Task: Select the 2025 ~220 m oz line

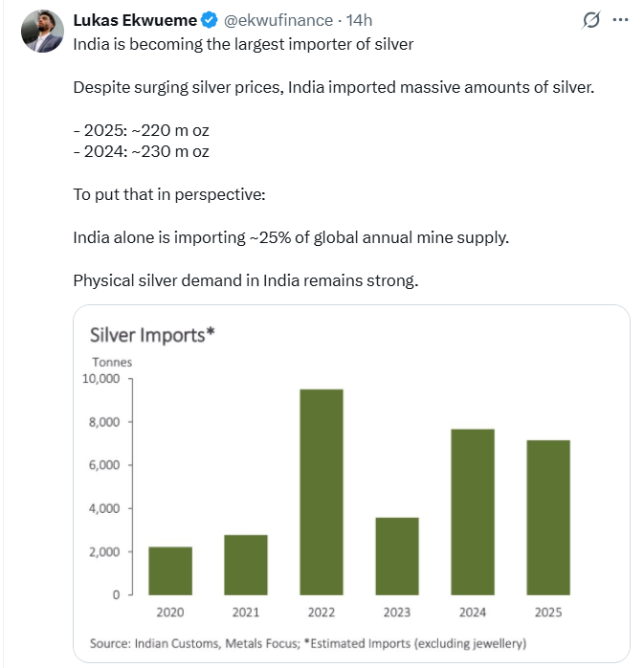Action: point(141,130)
